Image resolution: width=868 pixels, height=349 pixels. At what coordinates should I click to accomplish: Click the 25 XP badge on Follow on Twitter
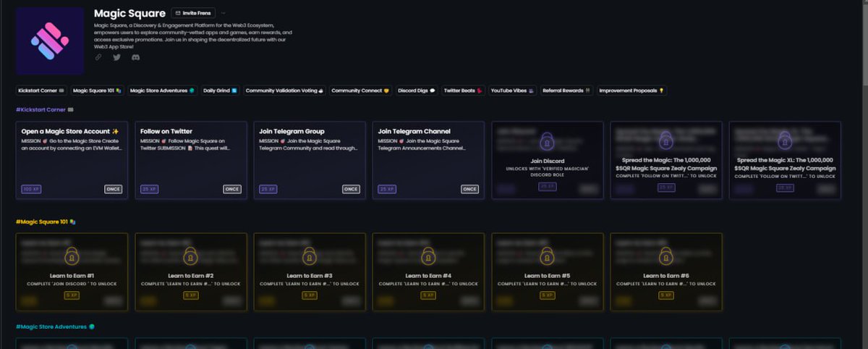pos(149,189)
